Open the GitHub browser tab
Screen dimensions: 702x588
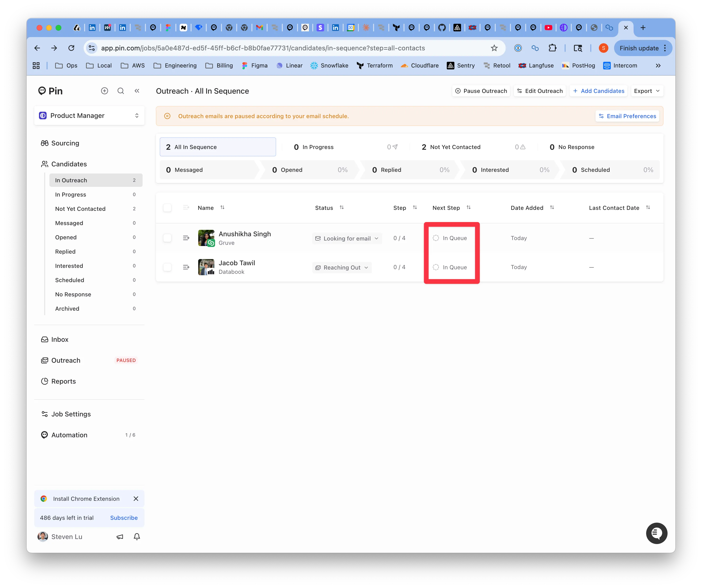coord(442,28)
